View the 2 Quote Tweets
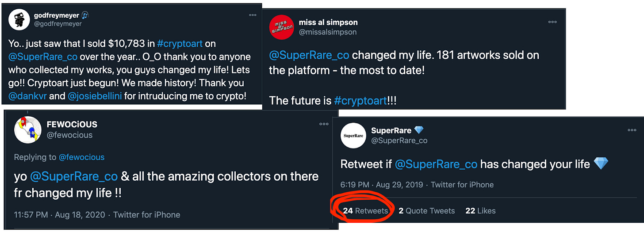The width and height of the screenshot is (644, 232). (426, 211)
